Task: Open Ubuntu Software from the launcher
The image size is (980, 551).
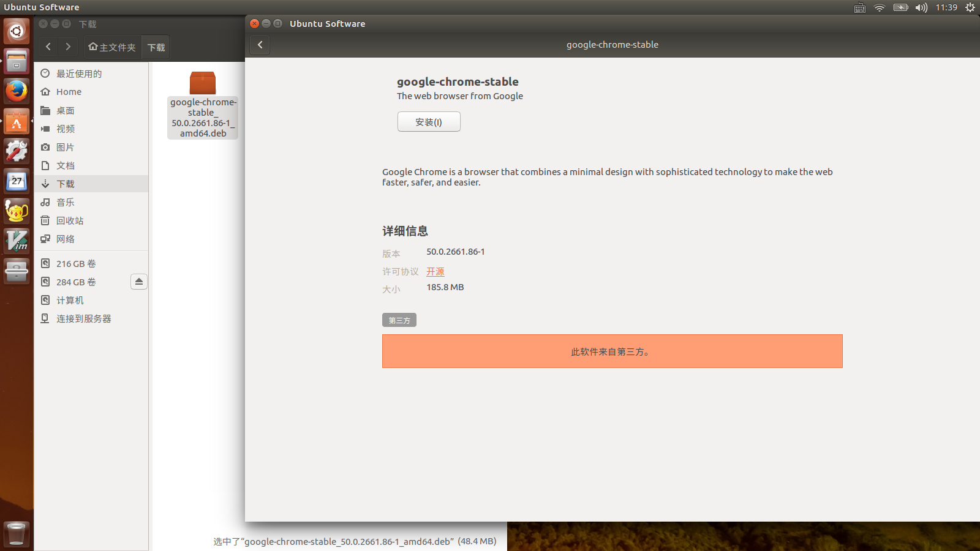Action: click(x=17, y=121)
